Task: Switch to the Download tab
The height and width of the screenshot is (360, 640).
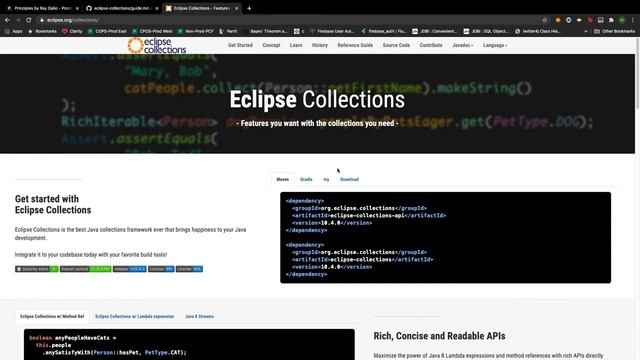Action: point(349,179)
